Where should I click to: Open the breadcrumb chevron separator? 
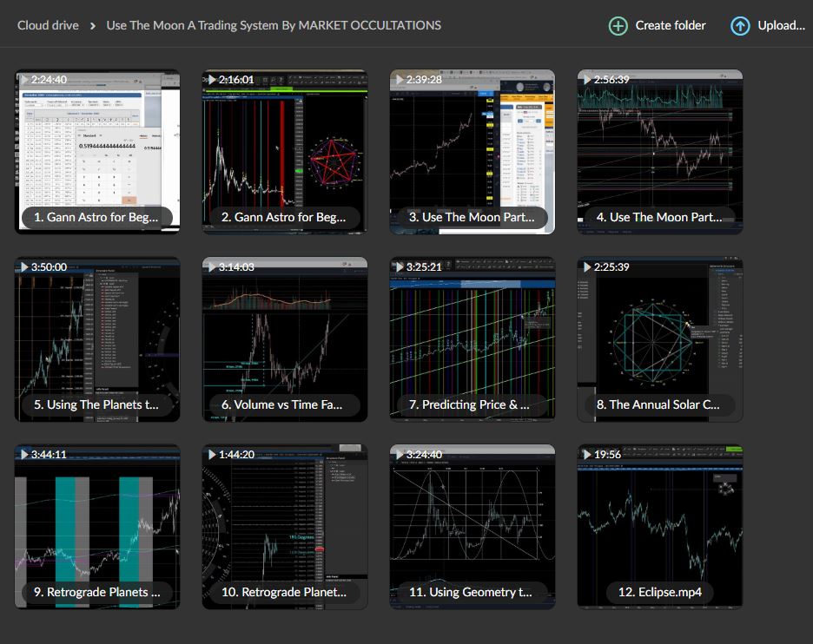point(92,26)
